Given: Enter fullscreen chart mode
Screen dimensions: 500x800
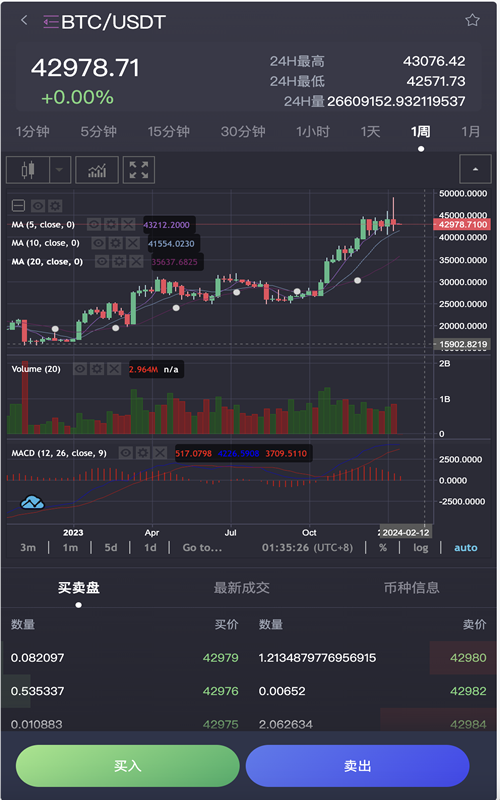Looking at the screenshot, I should click(x=139, y=169).
